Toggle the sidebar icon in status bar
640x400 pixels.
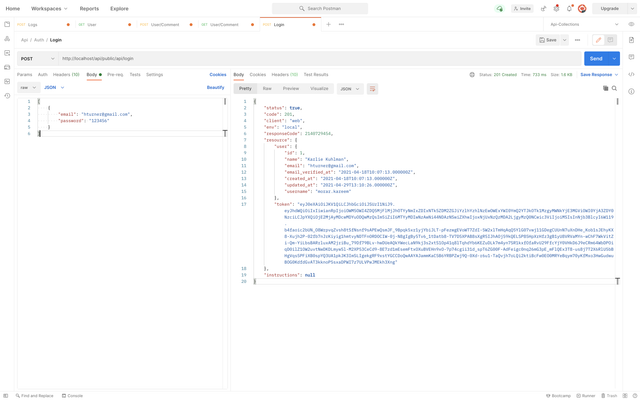6,396
